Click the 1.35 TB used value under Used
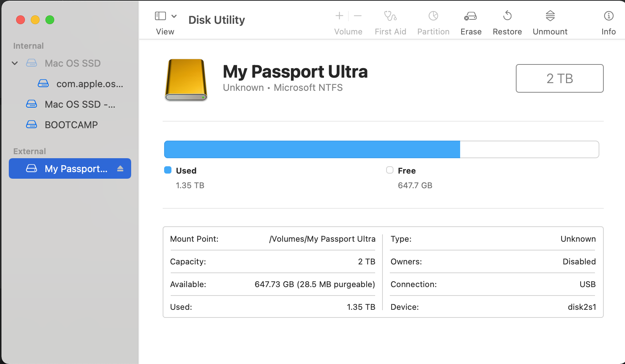 click(190, 185)
